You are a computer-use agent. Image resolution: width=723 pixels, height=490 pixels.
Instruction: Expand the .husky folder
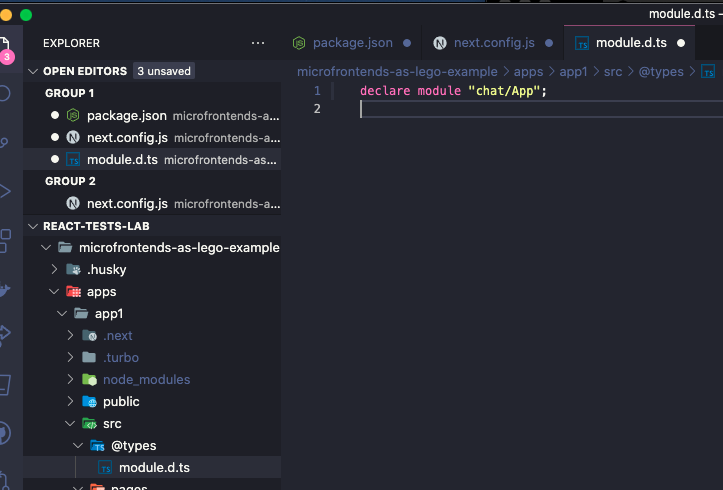(54, 269)
